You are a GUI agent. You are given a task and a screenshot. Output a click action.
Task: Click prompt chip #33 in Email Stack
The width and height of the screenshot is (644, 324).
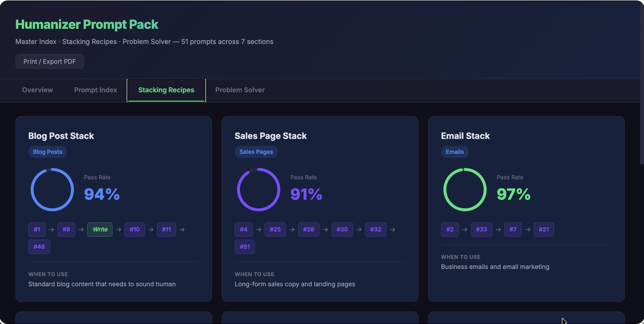coord(481,230)
